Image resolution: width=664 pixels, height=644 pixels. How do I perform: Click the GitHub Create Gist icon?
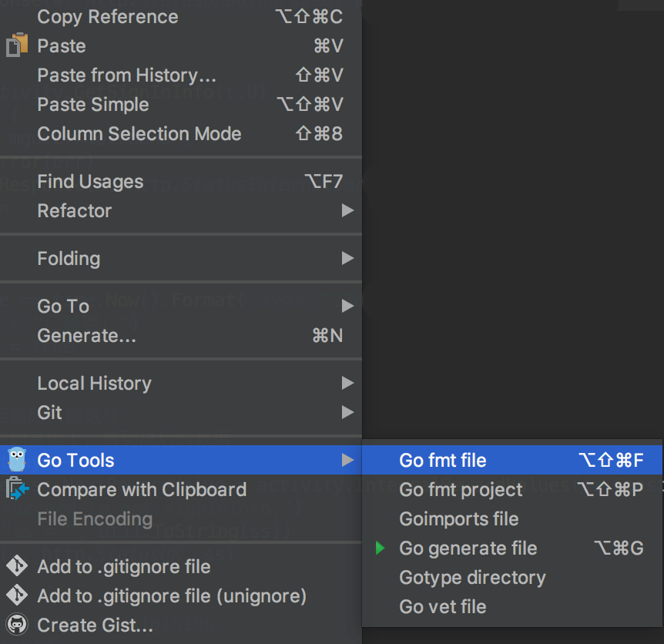(x=17, y=625)
